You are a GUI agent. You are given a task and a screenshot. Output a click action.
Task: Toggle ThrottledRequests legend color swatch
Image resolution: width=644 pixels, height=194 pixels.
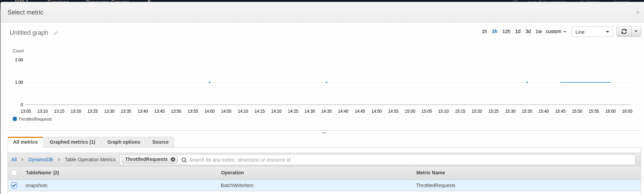click(x=15, y=119)
